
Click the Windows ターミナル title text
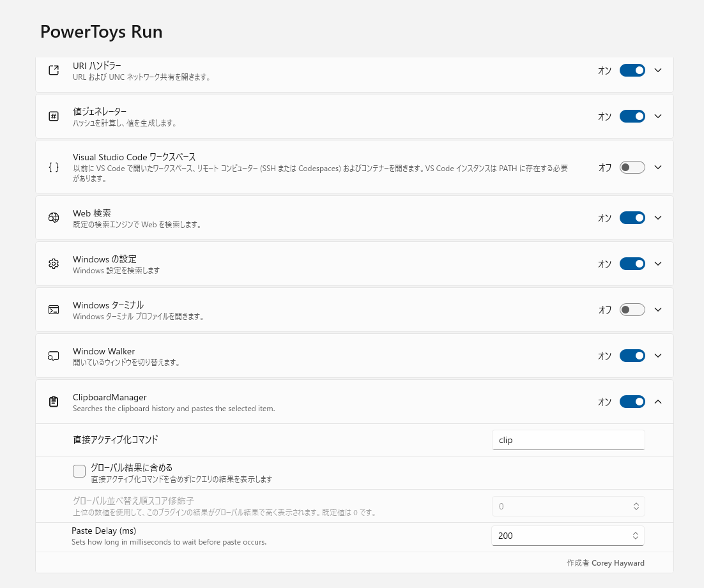108,305
